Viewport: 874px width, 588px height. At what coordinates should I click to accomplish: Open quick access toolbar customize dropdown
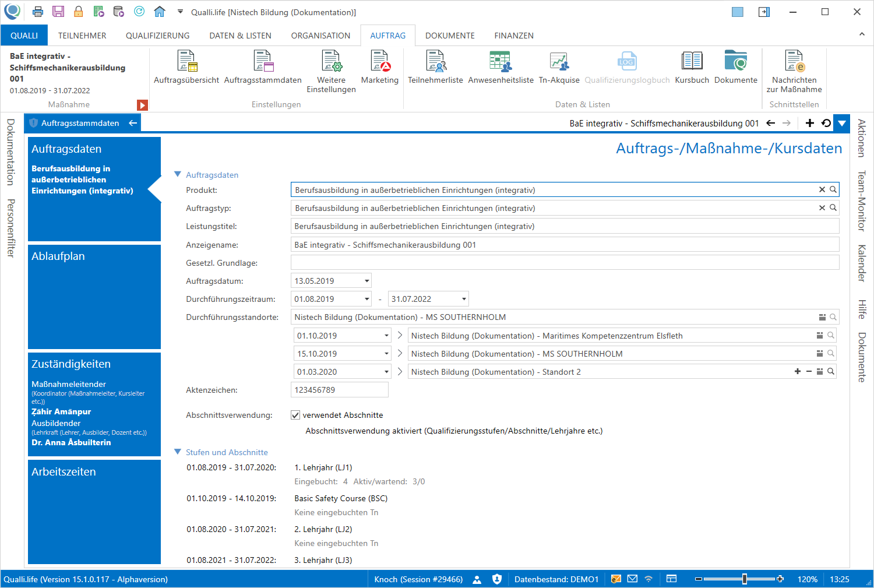[x=180, y=12]
